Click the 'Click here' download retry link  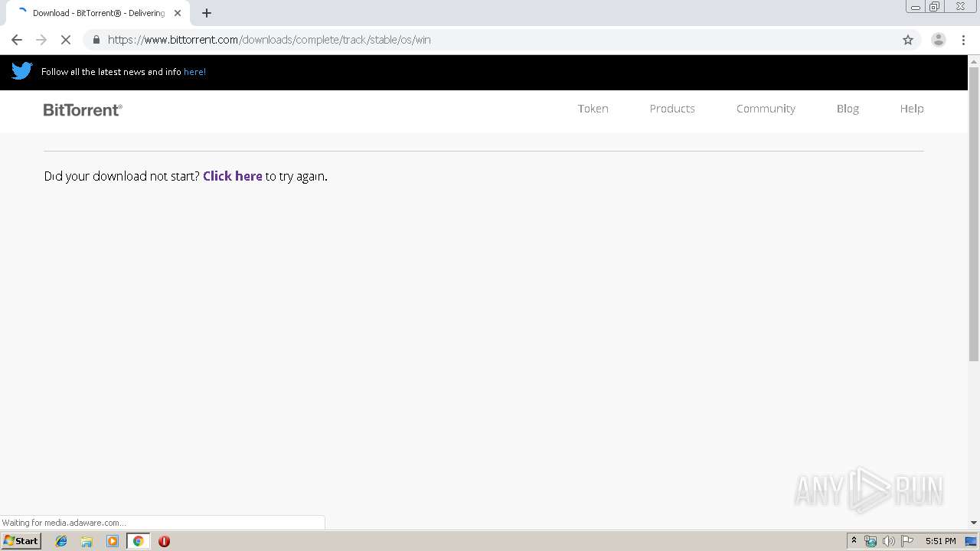(233, 176)
